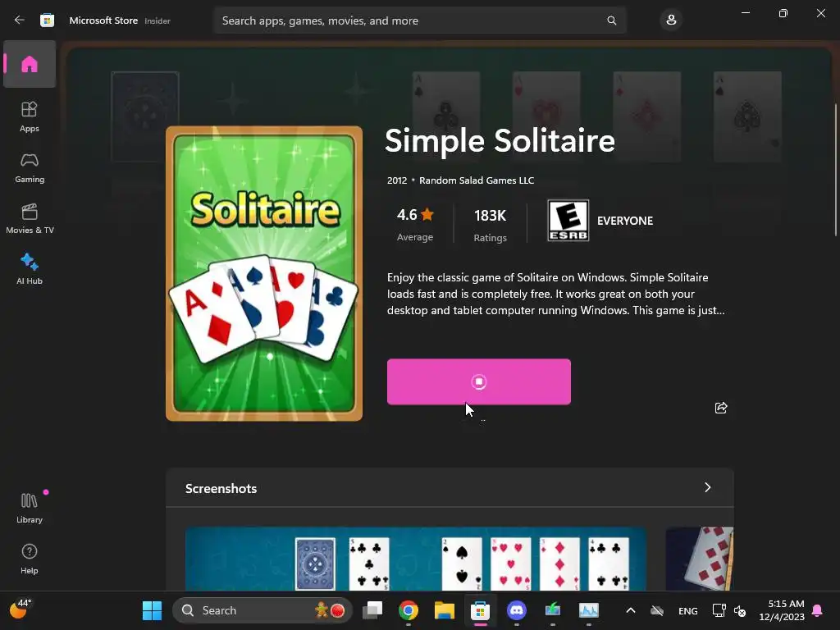
Task: Expand the Screenshots section chevron
Action: tap(708, 487)
